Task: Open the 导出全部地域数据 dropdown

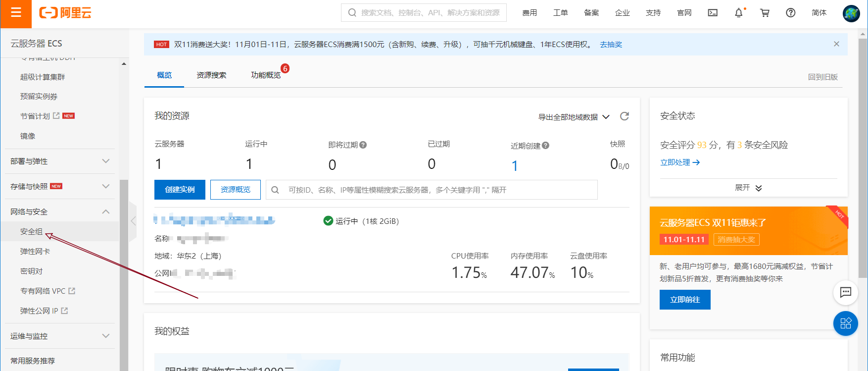Action: [574, 117]
